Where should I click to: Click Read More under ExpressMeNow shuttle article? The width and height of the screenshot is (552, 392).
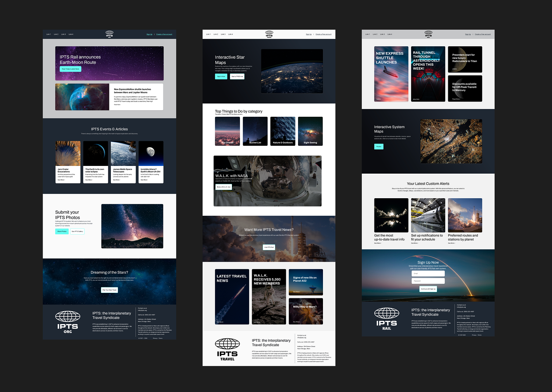click(117, 105)
